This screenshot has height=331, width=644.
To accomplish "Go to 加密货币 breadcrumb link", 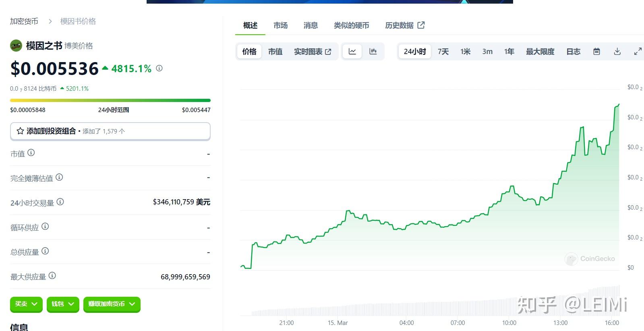I will 24,21.
